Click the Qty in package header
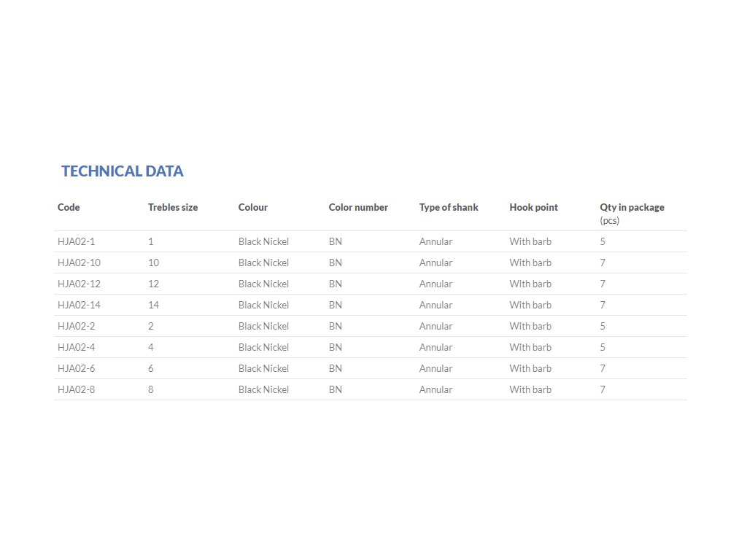747x560 pixels. pyautogui.click(x=632, y=207)
